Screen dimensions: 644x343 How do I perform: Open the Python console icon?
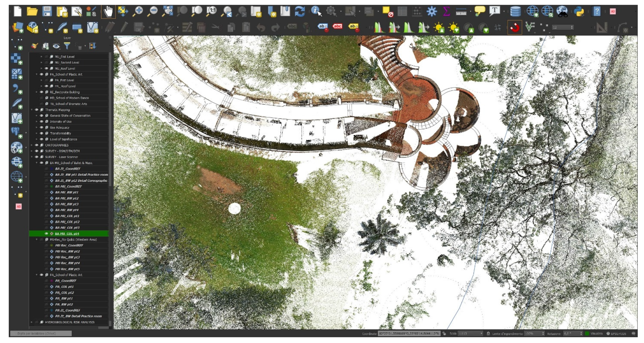coord(579,11)
